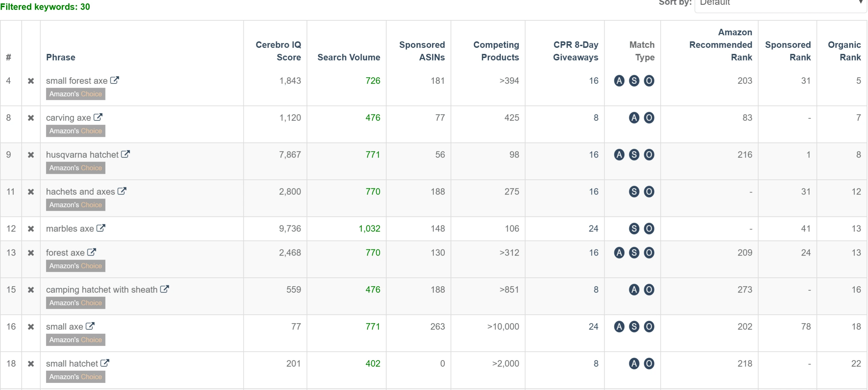
Task: Click Amazon's Choice badge under 'small axe'
Action: tap(76, 340)
